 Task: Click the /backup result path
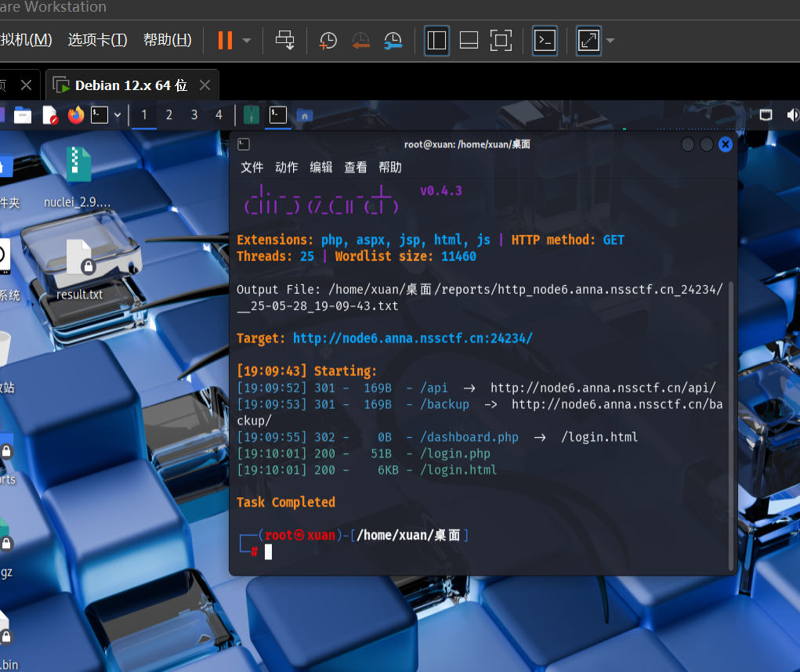pyautogui.click(x=444, y=404)
